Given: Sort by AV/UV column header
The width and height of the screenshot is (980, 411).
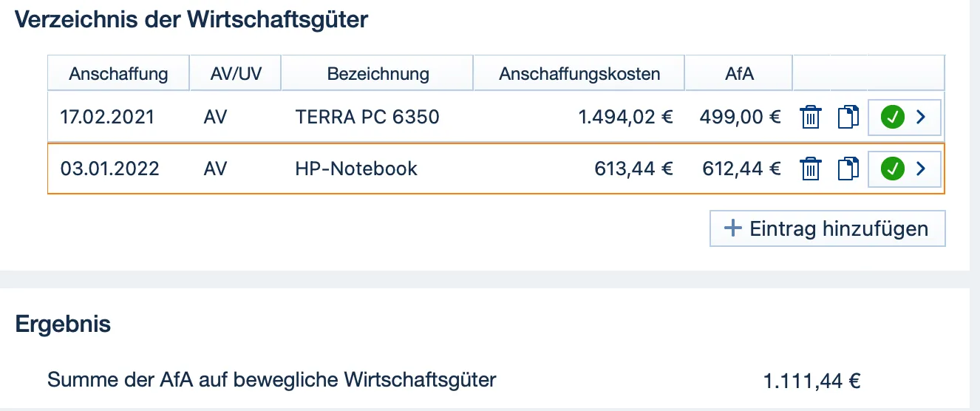Looking at the screenshot, I should [x=233, y=74].
